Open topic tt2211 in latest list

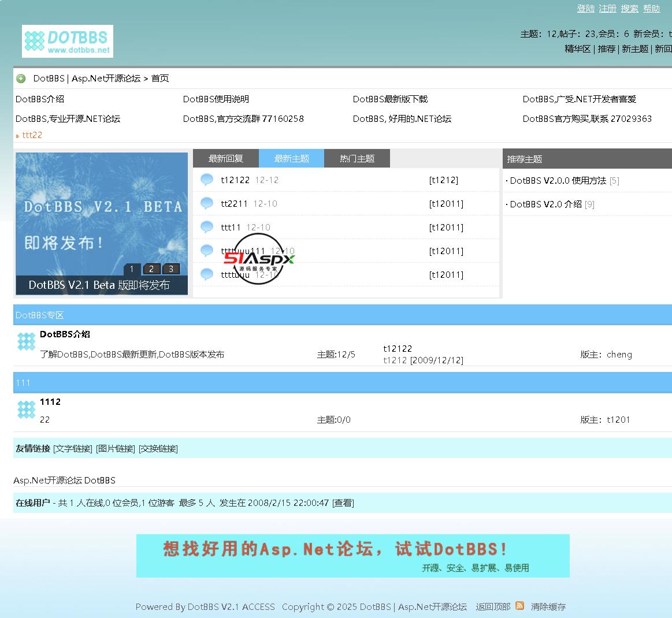(234, 203)
